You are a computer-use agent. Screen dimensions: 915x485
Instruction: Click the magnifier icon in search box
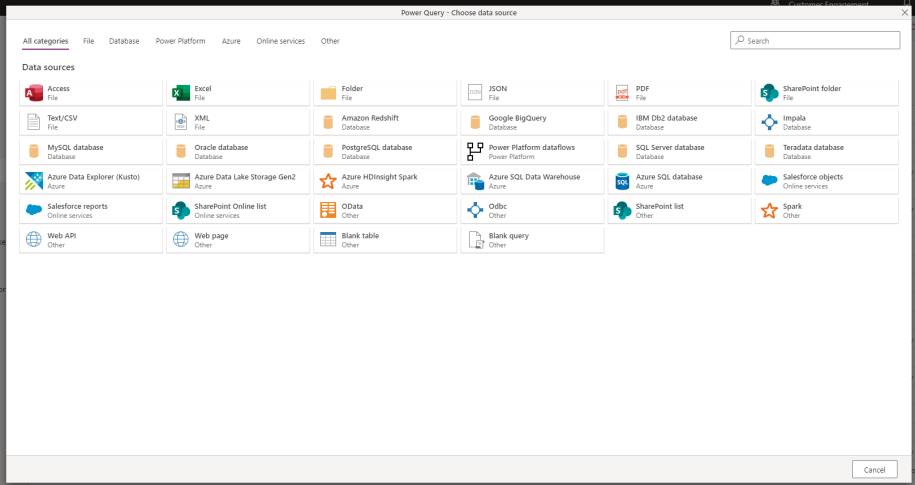coord(740,40)
